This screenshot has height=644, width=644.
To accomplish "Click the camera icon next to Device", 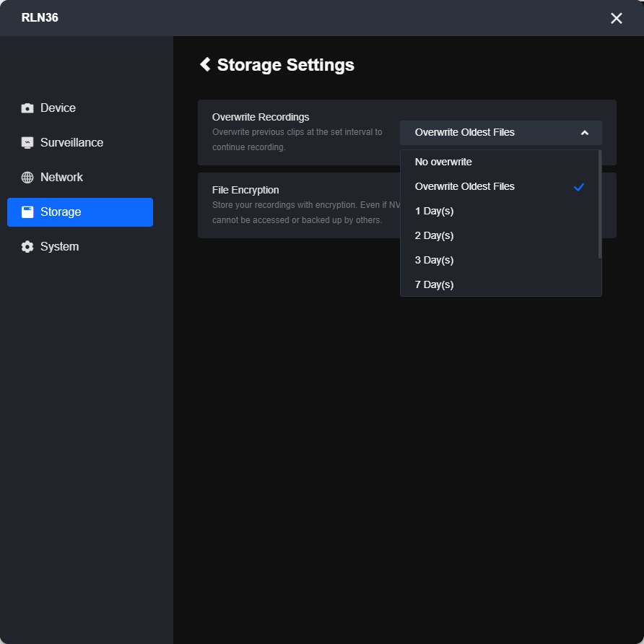I will tap(27, 108).
